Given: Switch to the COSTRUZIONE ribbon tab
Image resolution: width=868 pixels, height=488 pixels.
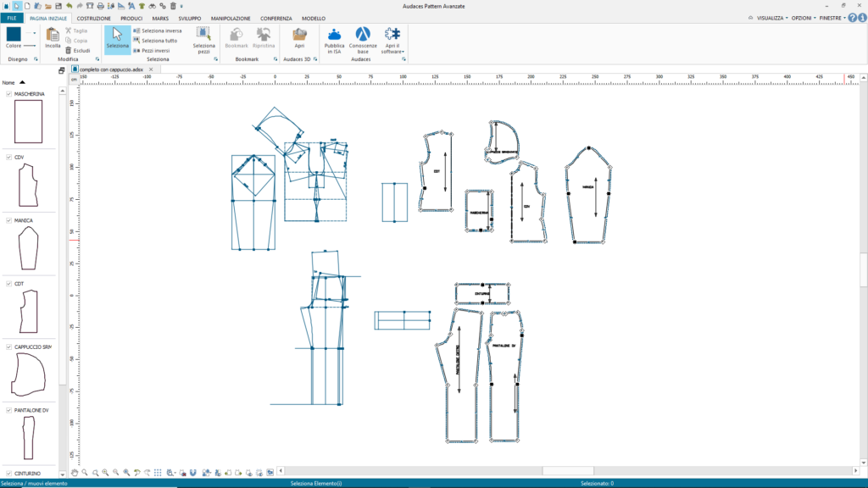Looking at the screenshot, I should click(93, 18).
